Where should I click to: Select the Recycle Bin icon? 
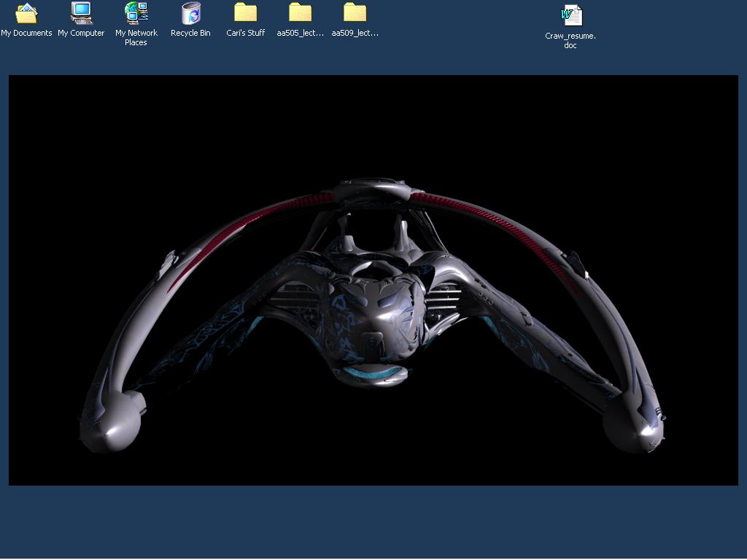pos(191,13)
